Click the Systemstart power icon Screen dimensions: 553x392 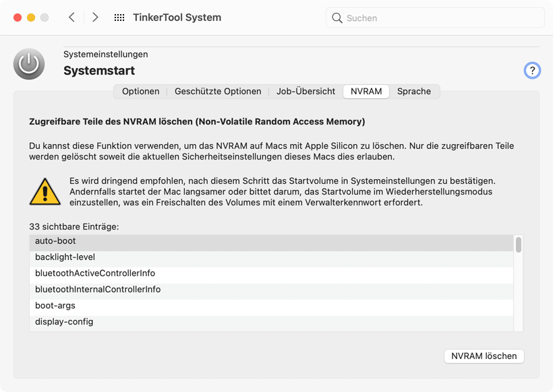pyautogui.click(x=29, y=64)
